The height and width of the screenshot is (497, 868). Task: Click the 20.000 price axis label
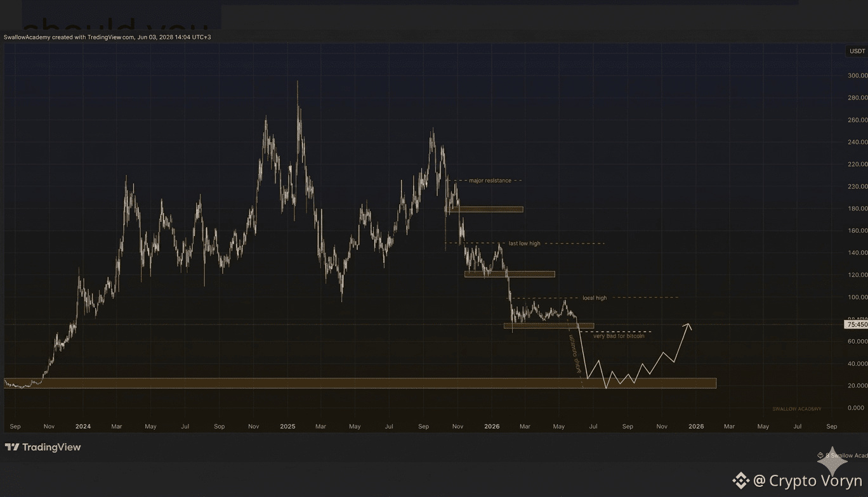[857, 386]
